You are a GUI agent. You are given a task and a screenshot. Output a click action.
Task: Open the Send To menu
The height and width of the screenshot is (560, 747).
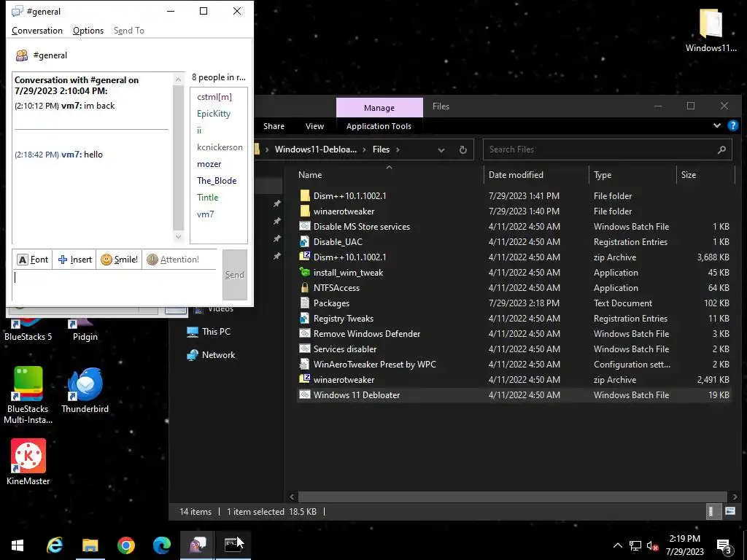tap(128, 31)
